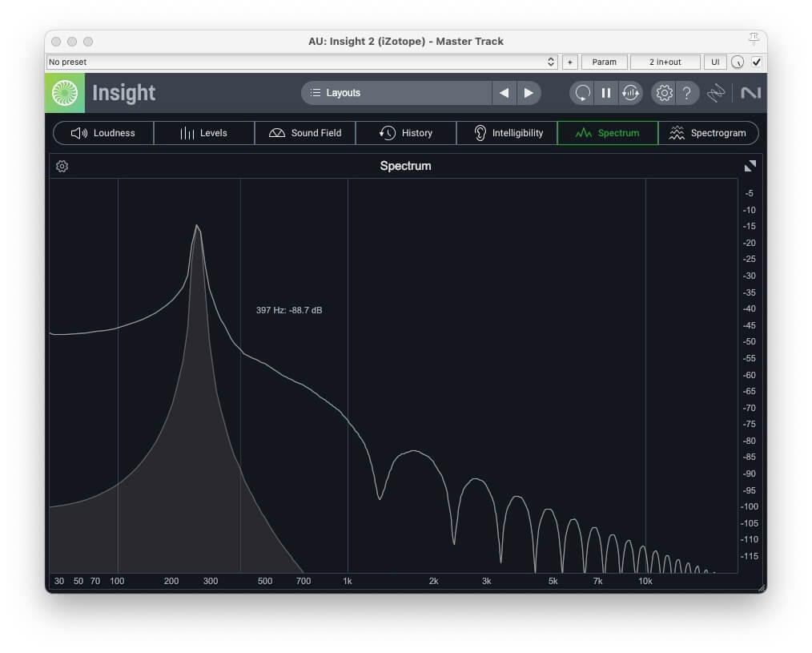Toggle the plugin bypass checkbox
Screen dimensions: 812x653
pos(756,62)
